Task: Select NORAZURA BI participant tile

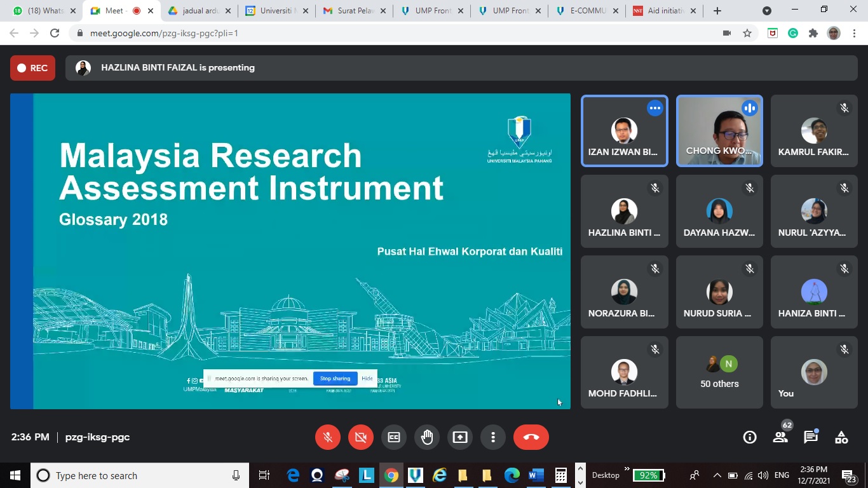Action: pyautogui.click(x=625, y=292)
